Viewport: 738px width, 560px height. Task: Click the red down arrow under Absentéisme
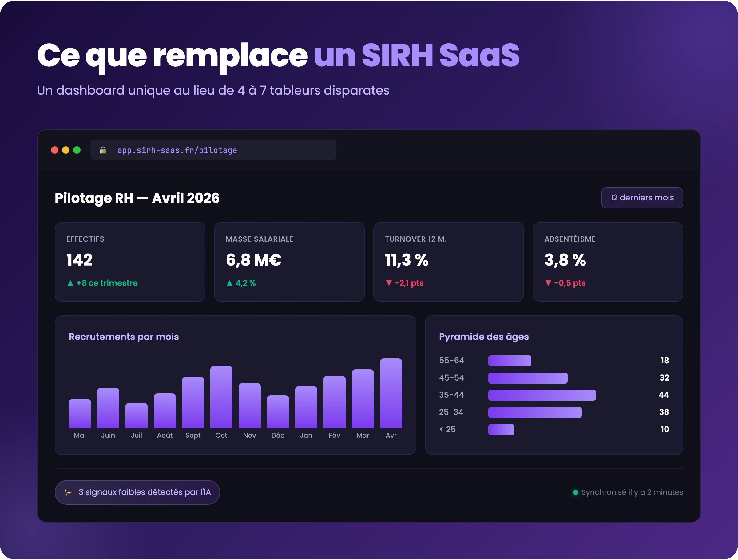coord(548,283)
